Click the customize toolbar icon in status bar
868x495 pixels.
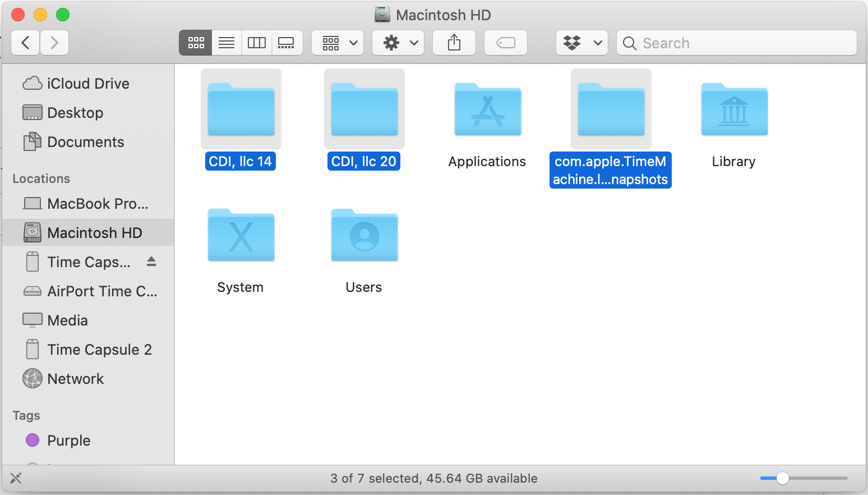pos(16,478)
